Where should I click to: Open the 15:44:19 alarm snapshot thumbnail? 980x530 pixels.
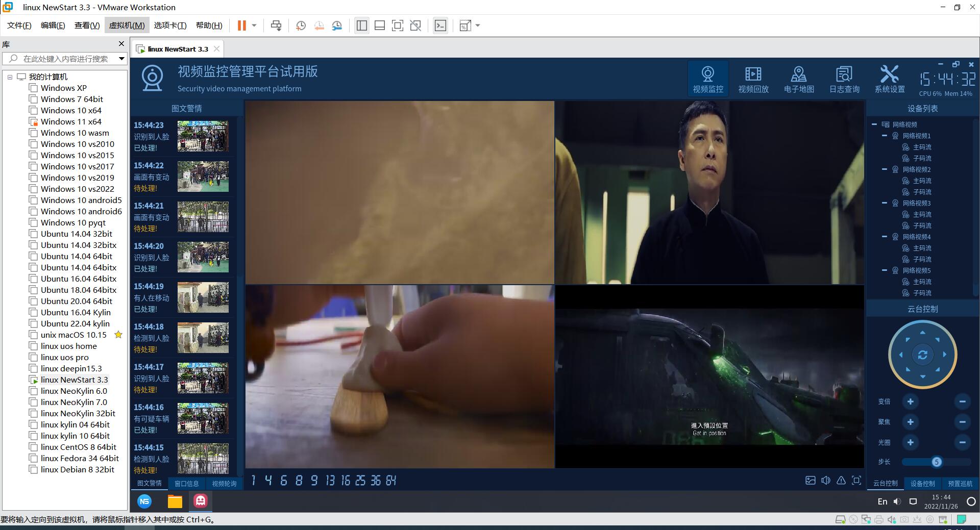point(203,297)
